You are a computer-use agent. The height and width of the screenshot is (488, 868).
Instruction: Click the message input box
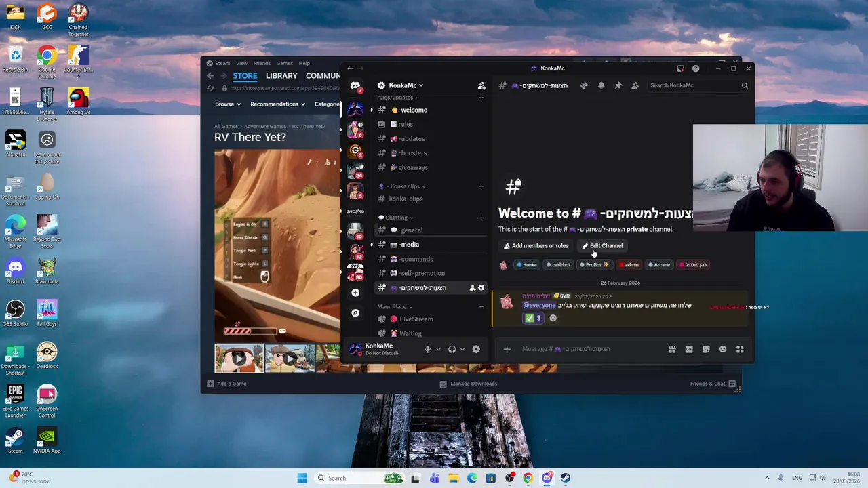click(x=590, y=349)
